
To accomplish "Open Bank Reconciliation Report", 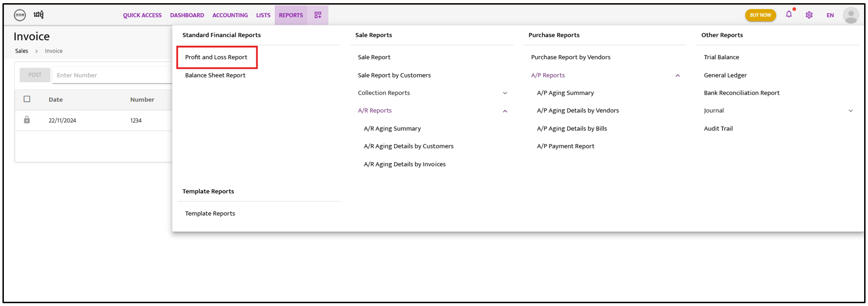I will [x=741, y=93].
